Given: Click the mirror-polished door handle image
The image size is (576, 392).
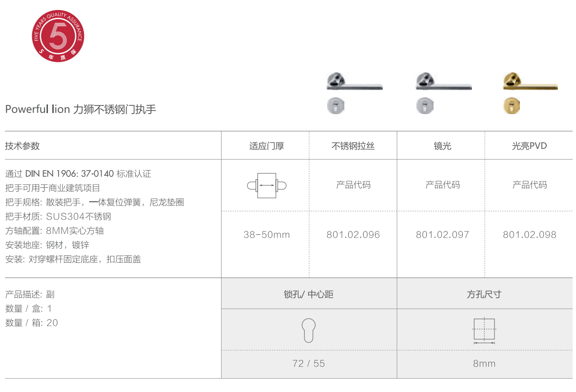Looking at the screenshot, I should point(443,82).
